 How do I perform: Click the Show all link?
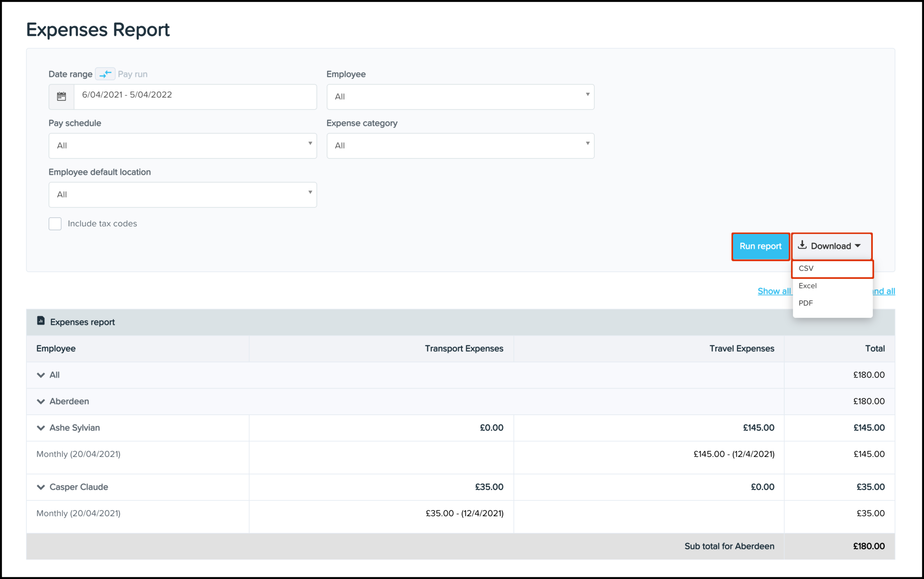774,291
